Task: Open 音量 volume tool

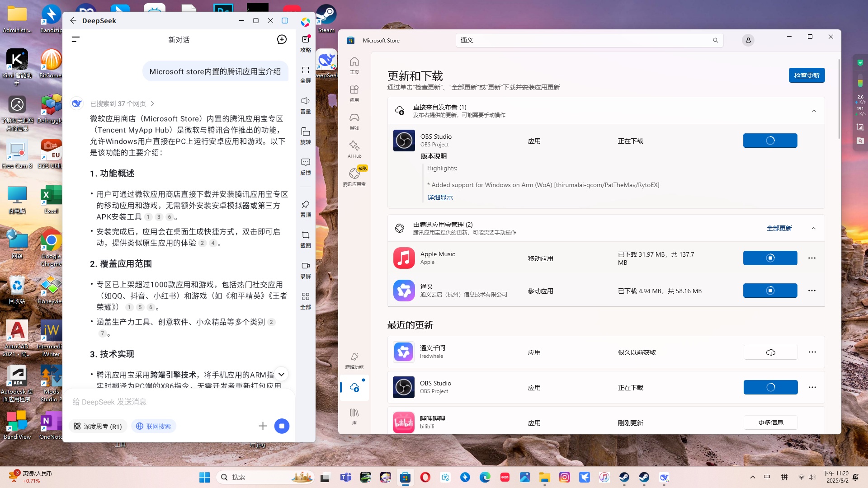Action: tap(306, 105)
